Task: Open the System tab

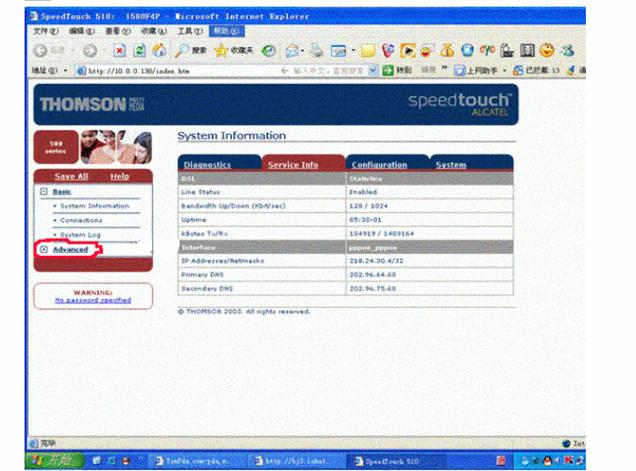Action: (x=451, y=165)
